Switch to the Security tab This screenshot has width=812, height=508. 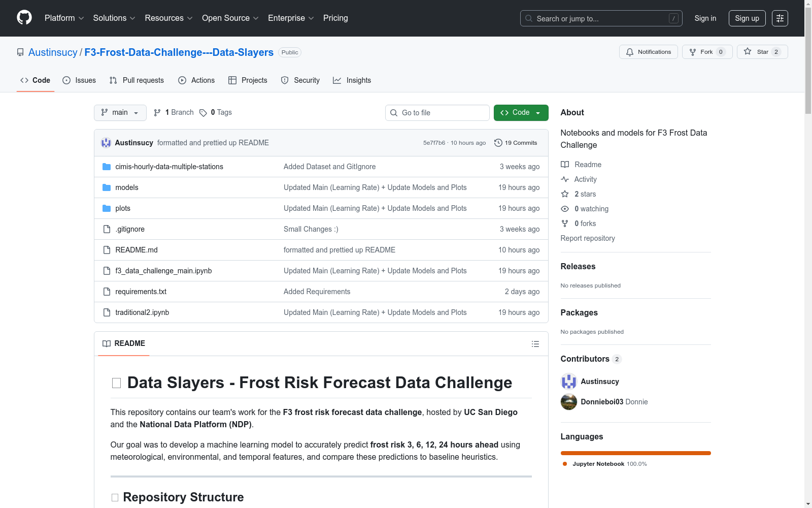pyautogui.click(x=300, y=80)
